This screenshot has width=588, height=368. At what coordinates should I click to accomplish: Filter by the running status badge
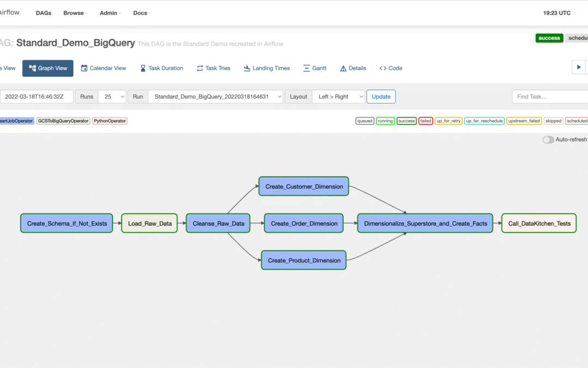point(385,121)
